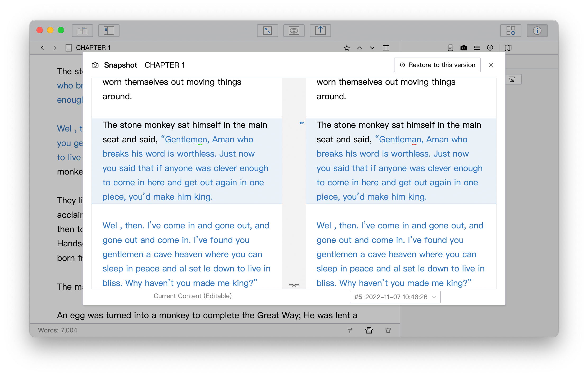Image resolution: width=588 pixels, height=376 pixels.
Task: Click the Snapshot title label in the dialog
Action: pos(121,65)
